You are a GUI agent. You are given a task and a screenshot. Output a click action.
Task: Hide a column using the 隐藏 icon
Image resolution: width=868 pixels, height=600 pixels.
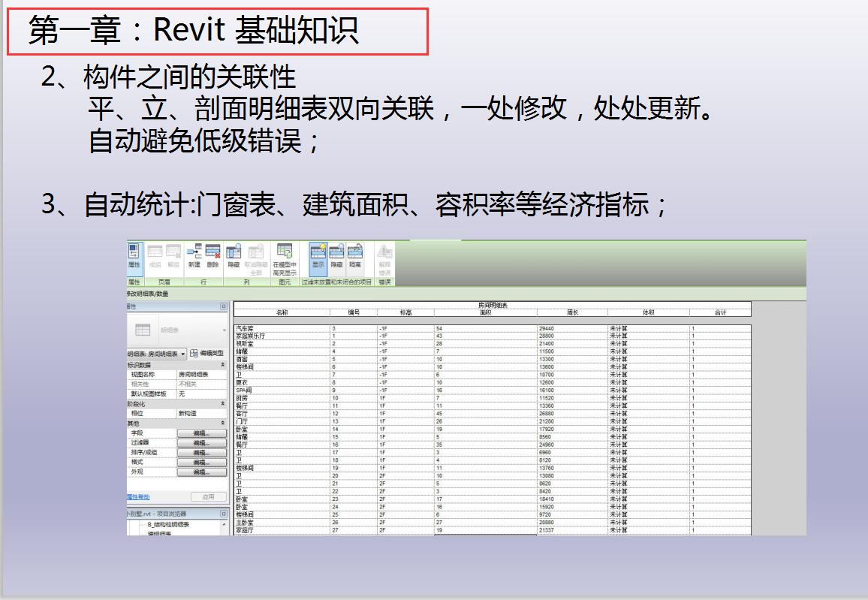coord(233,253)
